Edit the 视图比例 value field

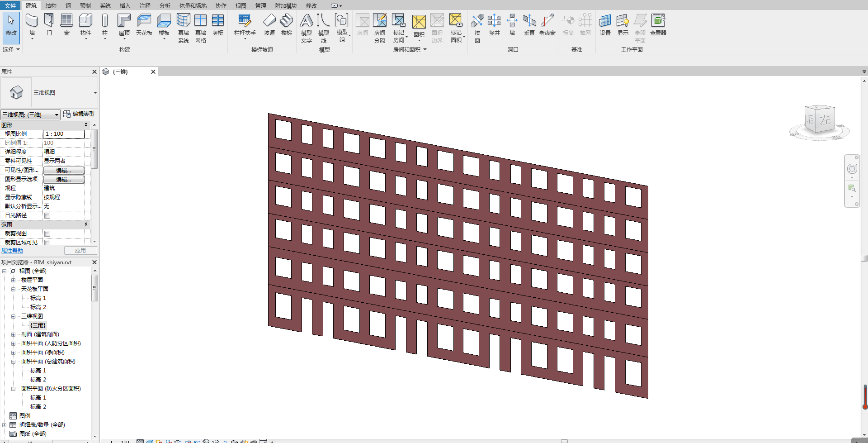coord(63,134)
